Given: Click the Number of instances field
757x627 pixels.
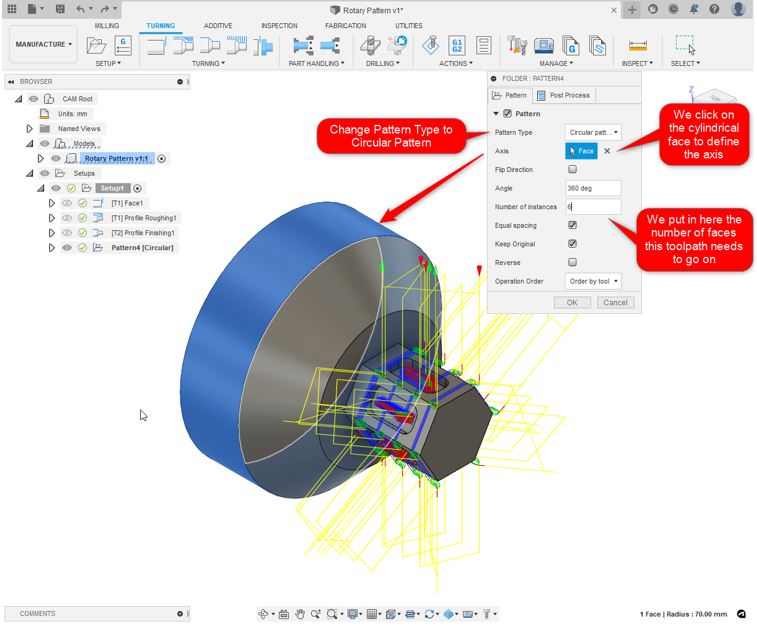Looking at the screenshot, I should pyautogui.click(x=593, y=207).
